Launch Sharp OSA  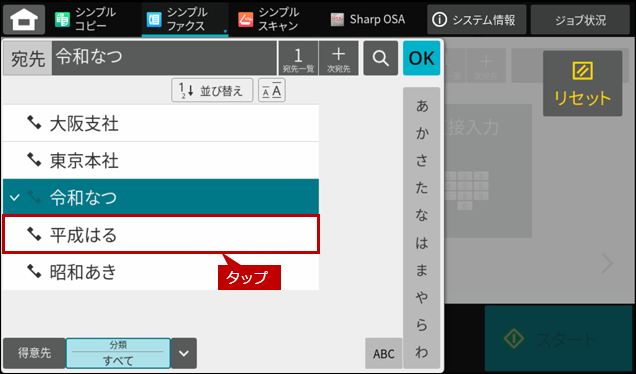point(368,19)
